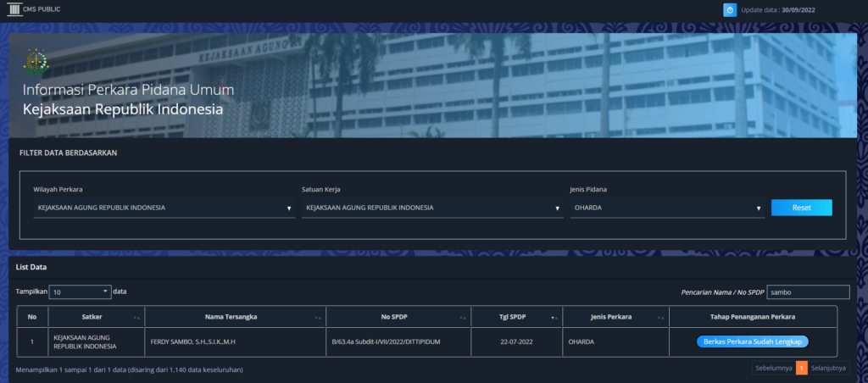Click the Berkas Perkara Sudah Lengkap button
The width and height of the screenshot is (868, 383).
click(752, 341)
